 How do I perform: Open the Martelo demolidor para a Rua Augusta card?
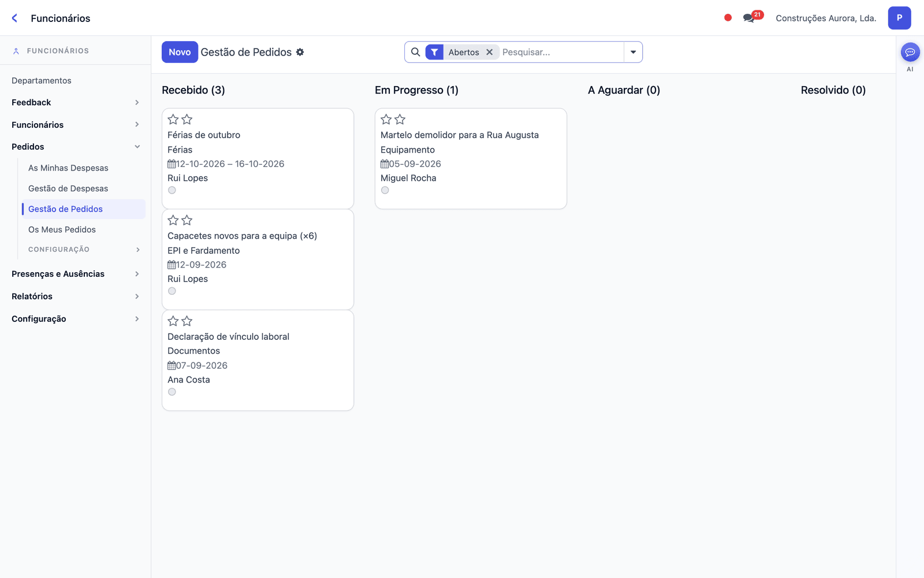(471, 158)
